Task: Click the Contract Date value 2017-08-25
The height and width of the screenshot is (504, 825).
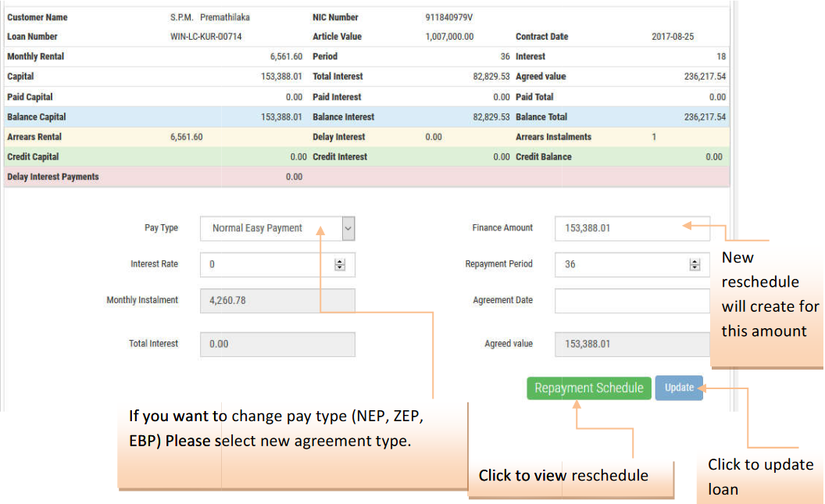Action: 673,37
